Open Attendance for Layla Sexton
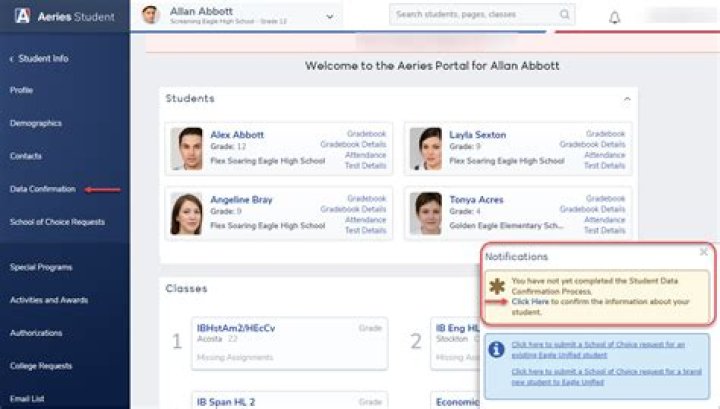 coord(605,155)
